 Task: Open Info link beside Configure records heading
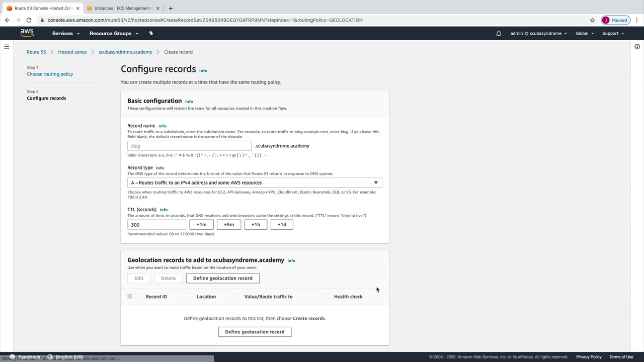coord(203,70)
